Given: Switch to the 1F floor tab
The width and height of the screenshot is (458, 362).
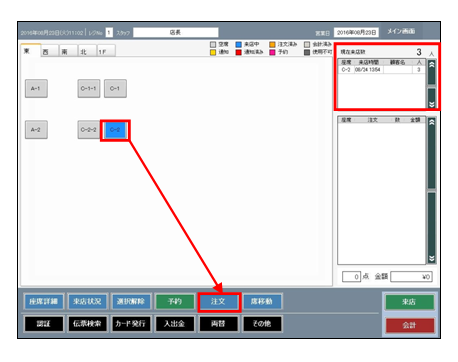Looking at the screenshot, I should tap(106, 51).
